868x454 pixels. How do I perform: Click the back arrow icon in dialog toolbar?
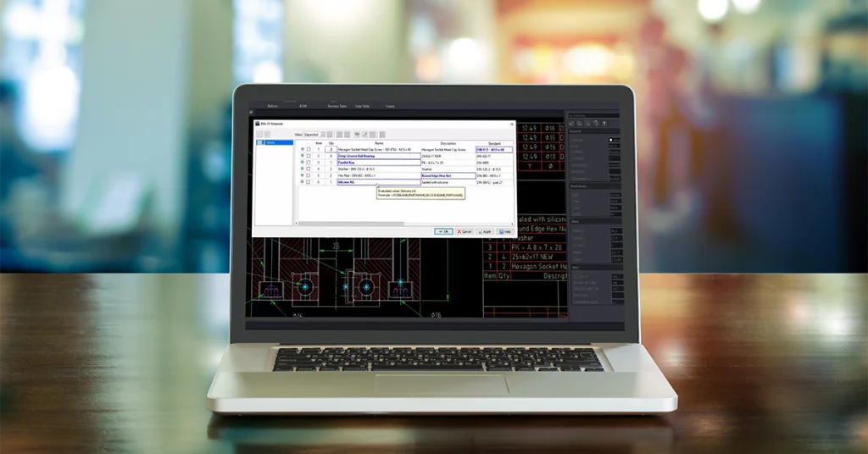coord(259,134)
